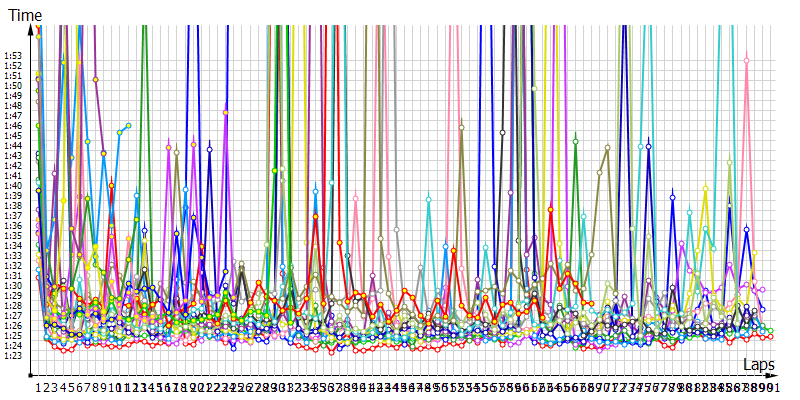Click the "Laps" x-axis title
This screenshot has width=800, height=400.
click(761, 366)
